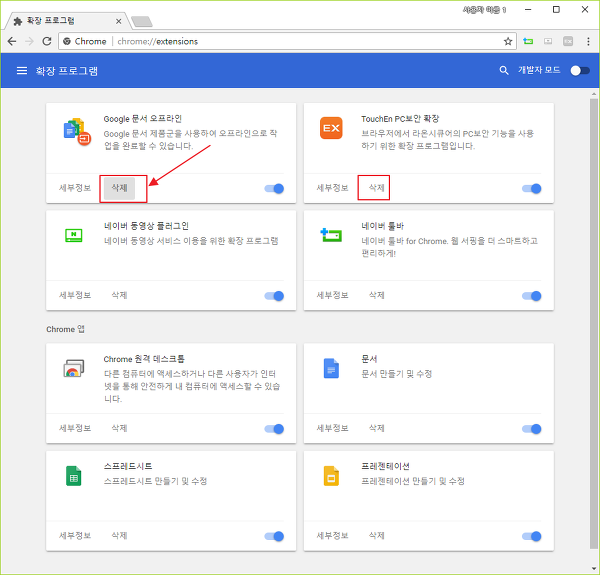Screen dimensions: 600x575
Task: Close the 확장 프로그램 tab
Action: point(119,21)
